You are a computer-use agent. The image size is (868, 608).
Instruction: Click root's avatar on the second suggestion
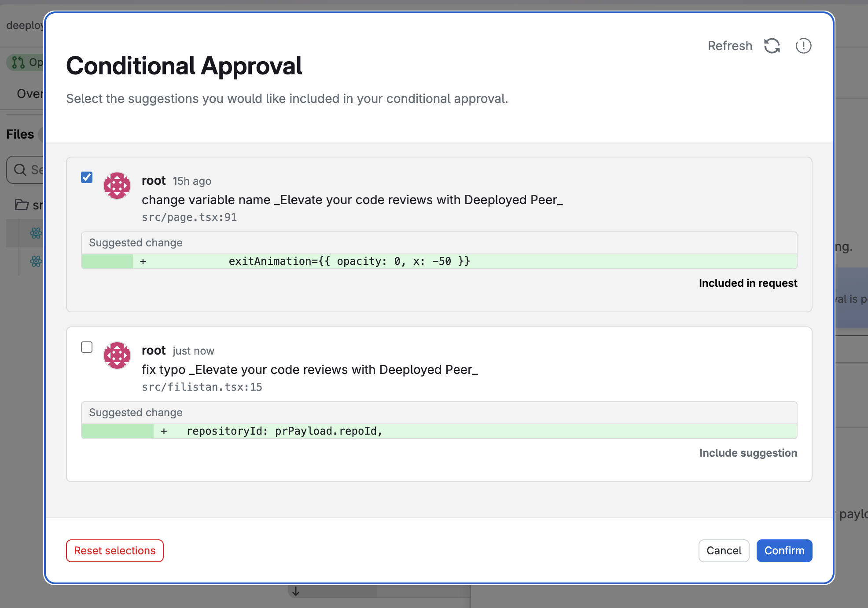click(x=117, y=355)
